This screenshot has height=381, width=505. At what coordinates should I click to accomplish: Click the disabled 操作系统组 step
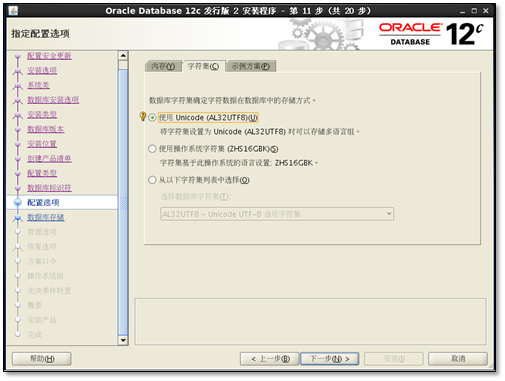pyautogui.click(x=46, y=276)
